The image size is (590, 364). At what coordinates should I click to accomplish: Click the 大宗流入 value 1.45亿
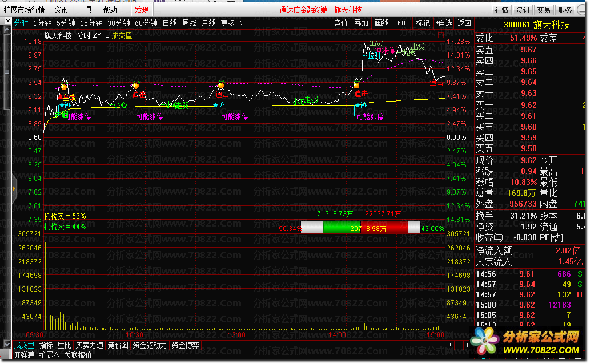pyautogui.click(x=569, y=262)
